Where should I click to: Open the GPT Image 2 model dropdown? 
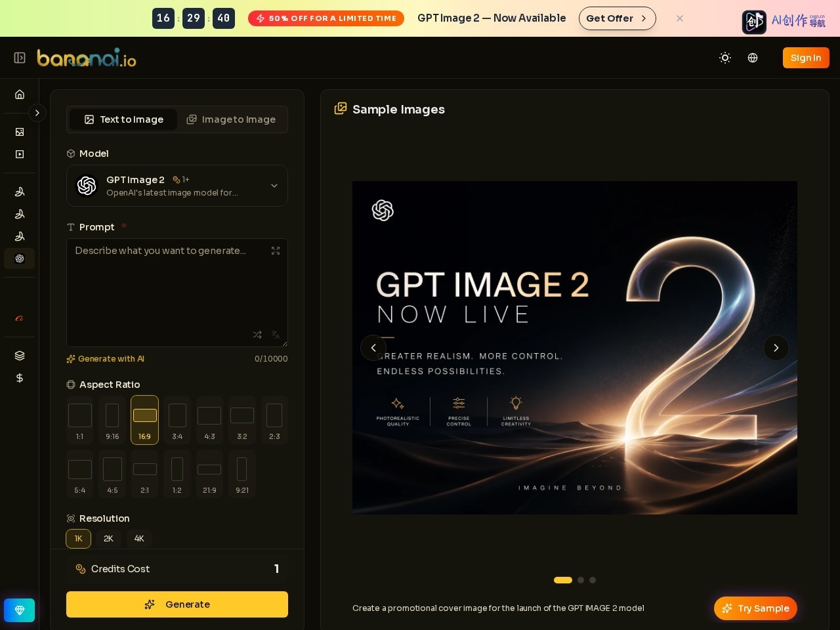click(177, 186)
